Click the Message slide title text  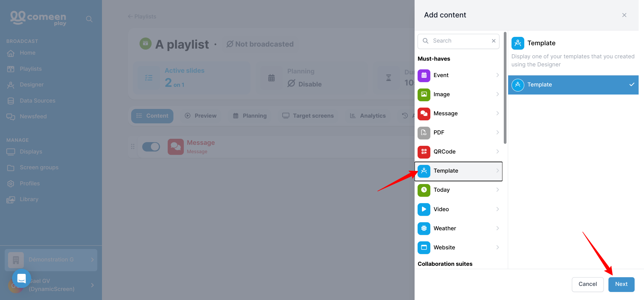pos(201,143)
